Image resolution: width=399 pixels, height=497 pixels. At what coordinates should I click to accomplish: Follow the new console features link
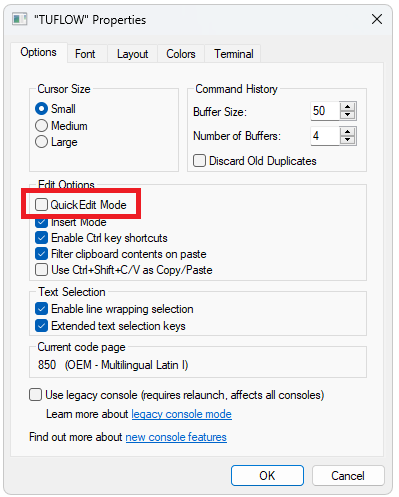176,437
